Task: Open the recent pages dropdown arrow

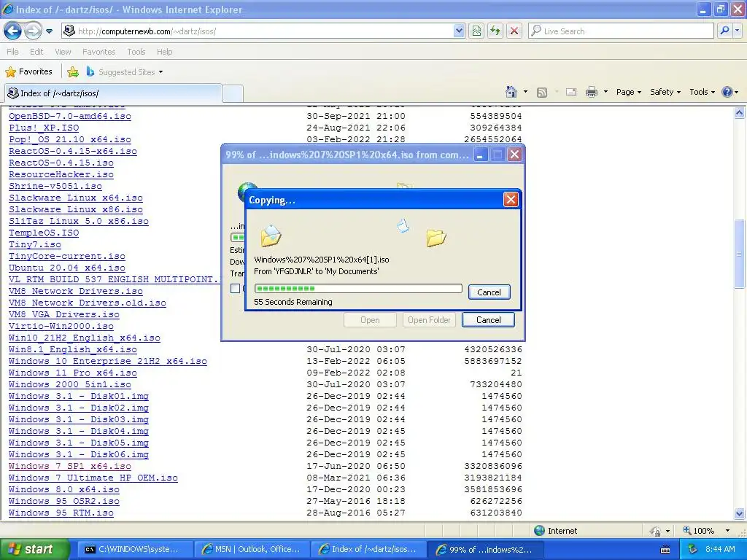Action: [49, 31]
